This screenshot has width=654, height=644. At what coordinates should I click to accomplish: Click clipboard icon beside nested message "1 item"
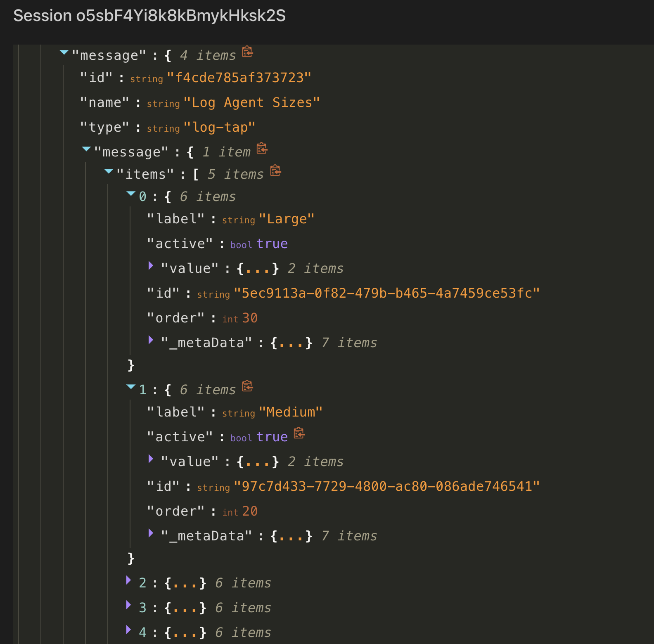click(262, 149)
